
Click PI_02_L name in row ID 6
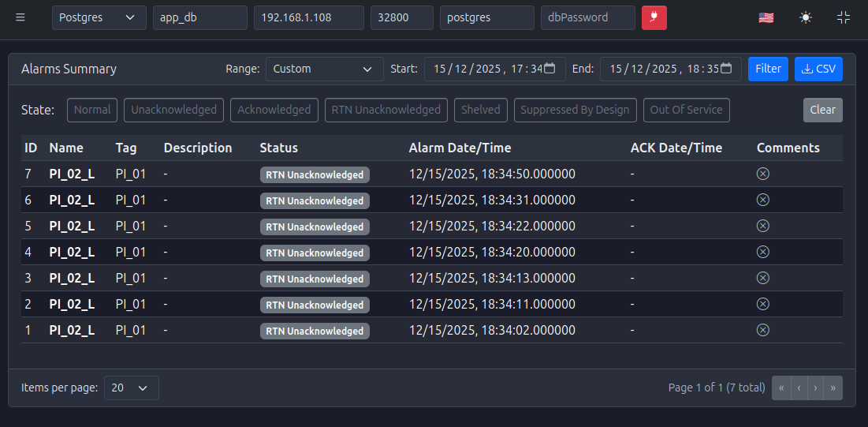tap(72, 200)
